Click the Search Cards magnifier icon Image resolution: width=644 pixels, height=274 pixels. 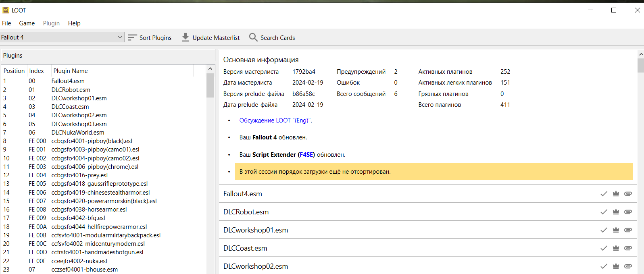click(253, 37)
